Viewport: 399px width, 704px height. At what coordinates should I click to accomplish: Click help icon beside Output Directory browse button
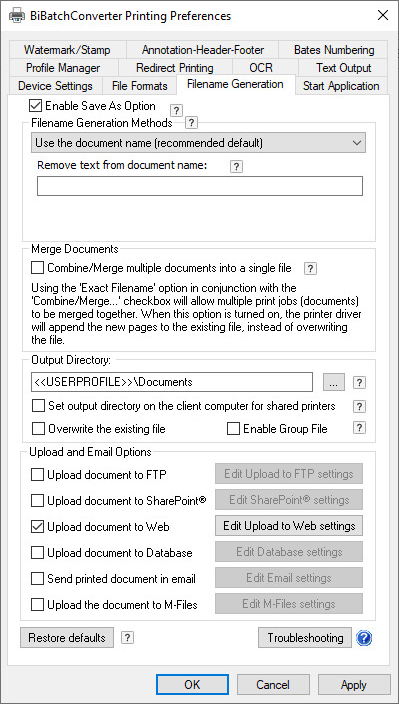tap(359, 383)
